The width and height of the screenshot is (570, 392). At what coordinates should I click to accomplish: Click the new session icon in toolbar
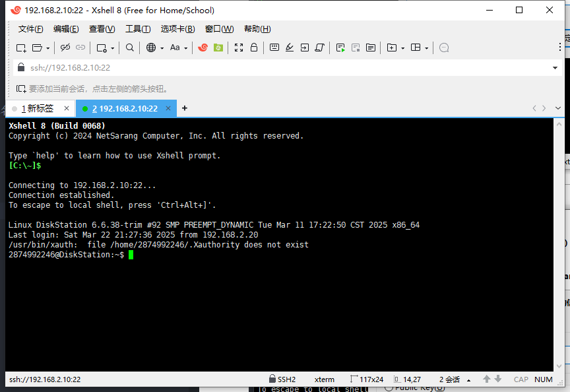coord(21,48)
